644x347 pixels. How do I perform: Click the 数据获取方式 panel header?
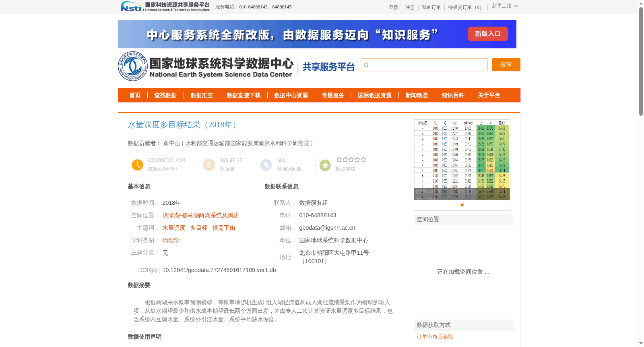(464, 325)
